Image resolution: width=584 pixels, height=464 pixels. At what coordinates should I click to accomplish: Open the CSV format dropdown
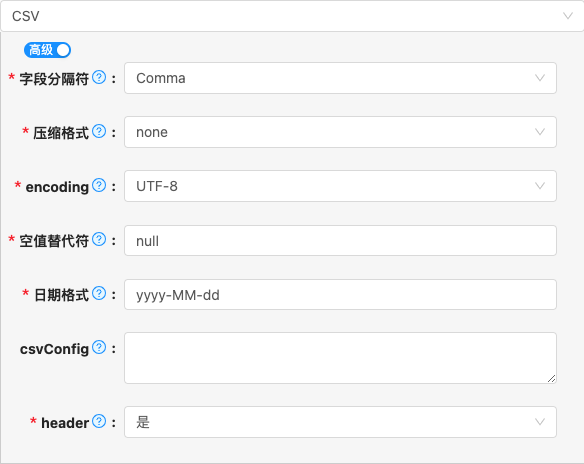(292, 16)
